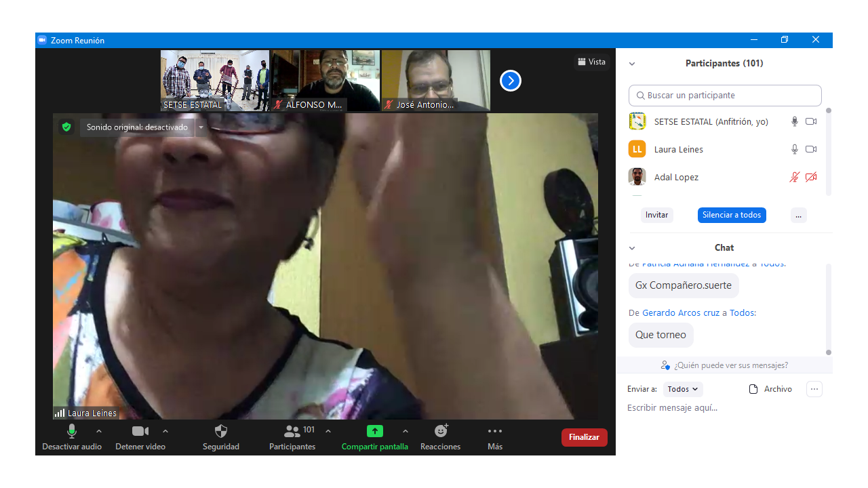Click the Archivo attach file button
This screenshot has height=488, width=868.
pyautogui.click(x=770, y=389)
